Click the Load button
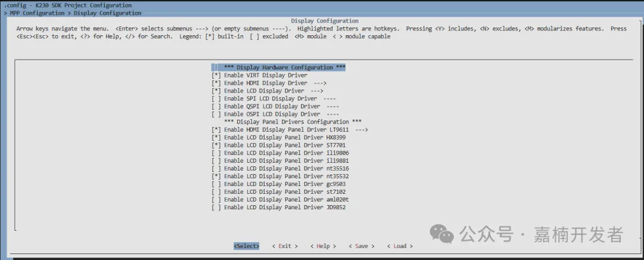Screen dimensions: 644x260 point(400,246)
